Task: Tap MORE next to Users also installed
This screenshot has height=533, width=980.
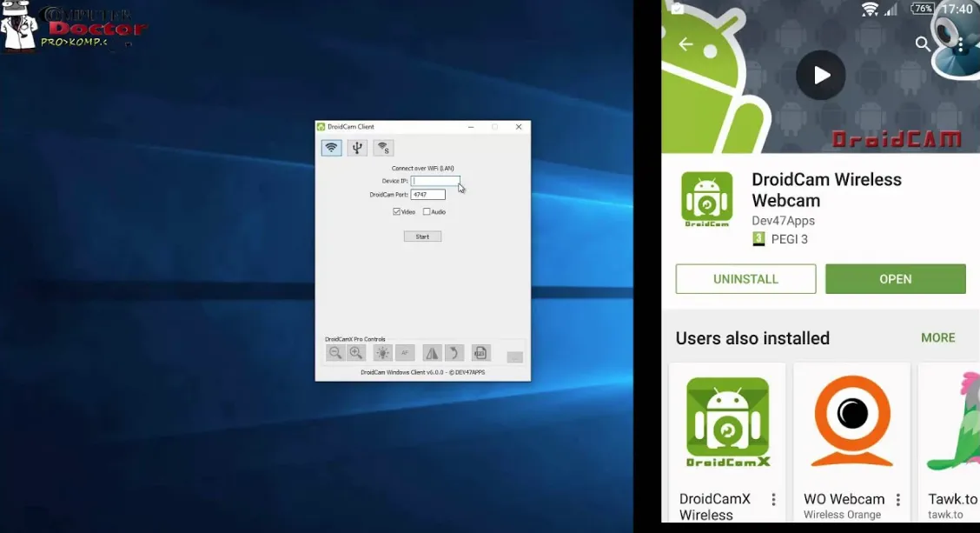Action: click(938, 338)
